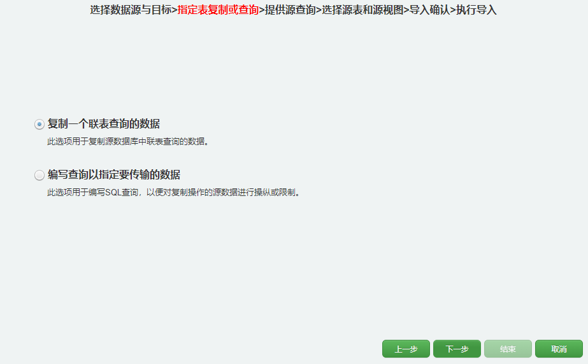Select the 编写查询以指定要传输的数据 radio button
The width and height of the screenshot is (588, 364).
coord(39,175)
